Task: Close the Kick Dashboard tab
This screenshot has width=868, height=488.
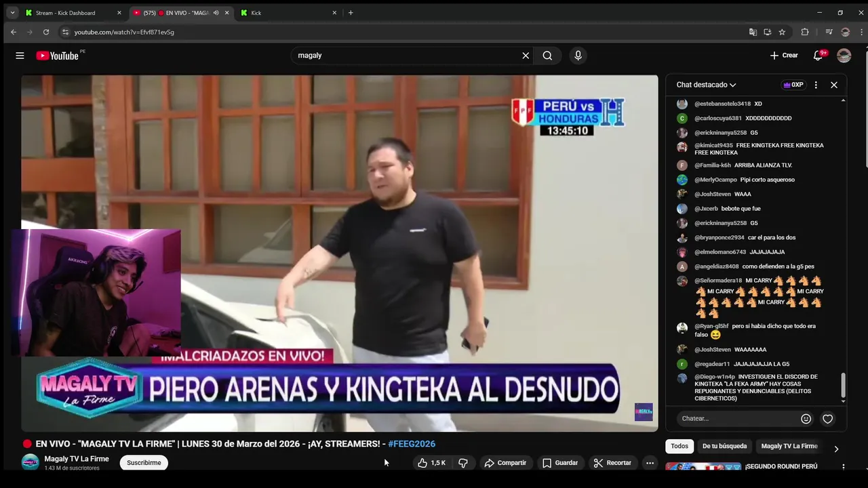Action: tap(119, 13)
